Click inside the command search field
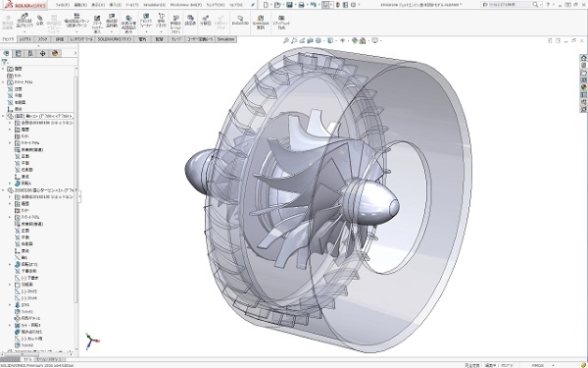The height and width of the screenshot is (368, 588). (508, 5)
